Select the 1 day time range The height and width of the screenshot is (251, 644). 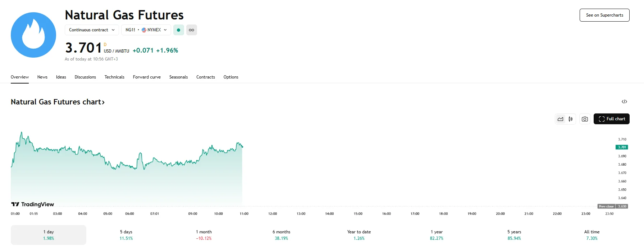tap(49, 235)
